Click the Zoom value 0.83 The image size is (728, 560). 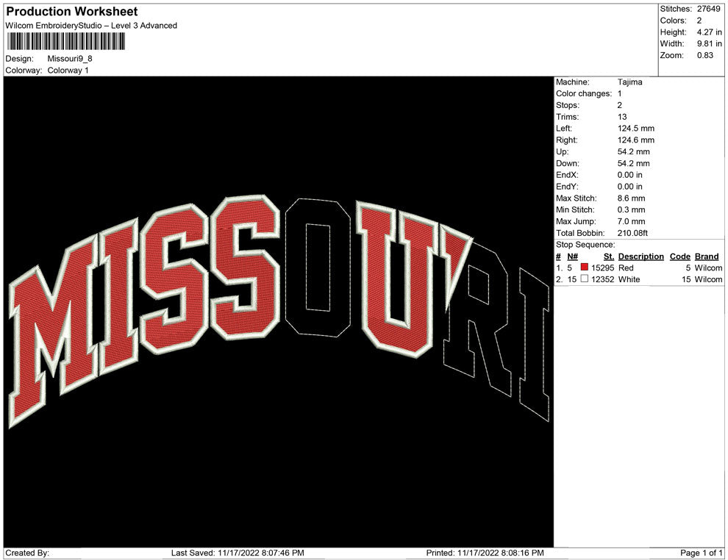(704, 55)
